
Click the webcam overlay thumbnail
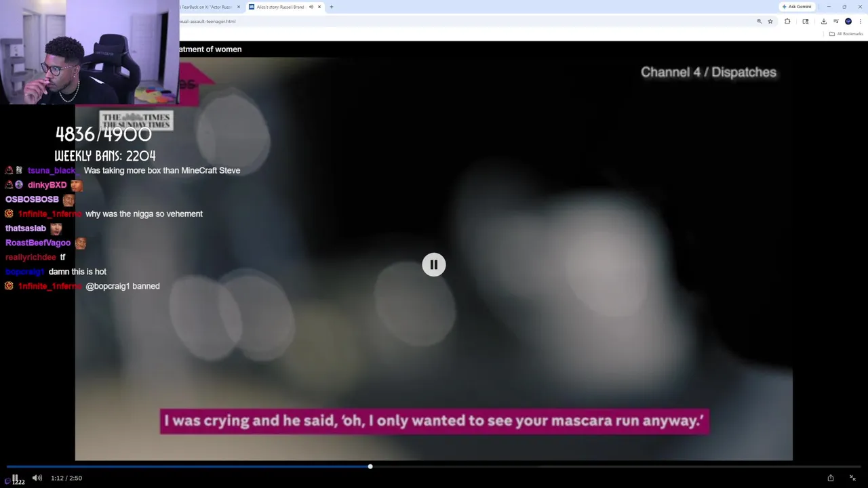point(90,52)
